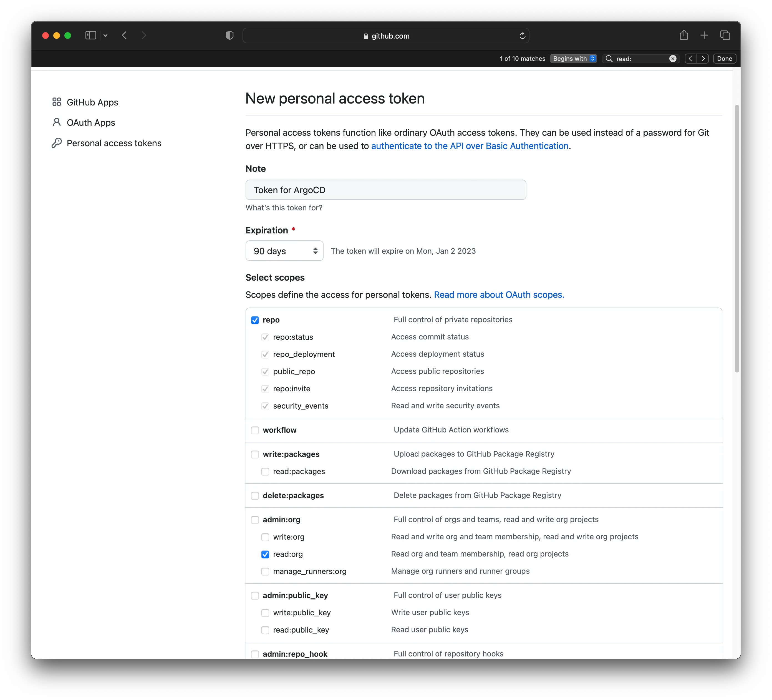This screenshot has width=772, height=700.
Task: Go to the GitHub Apps section
Action: (92, 102)
